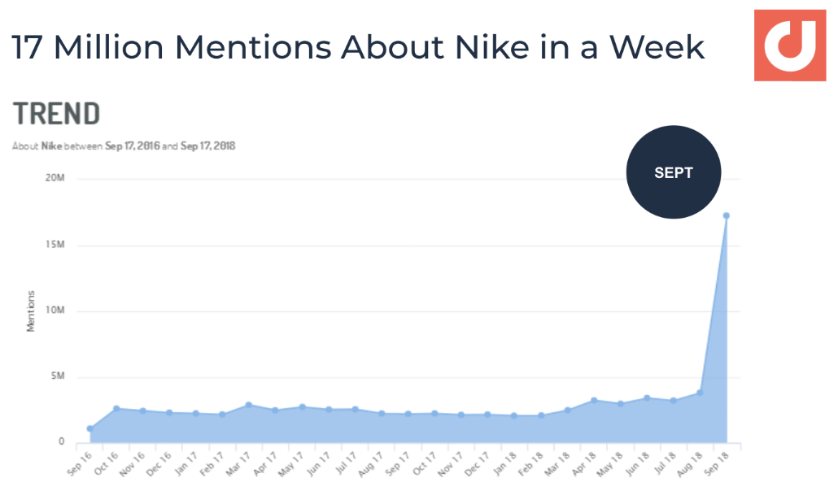Click the orange logo icon in corner
838x504 pixels.
click(790, 46)
